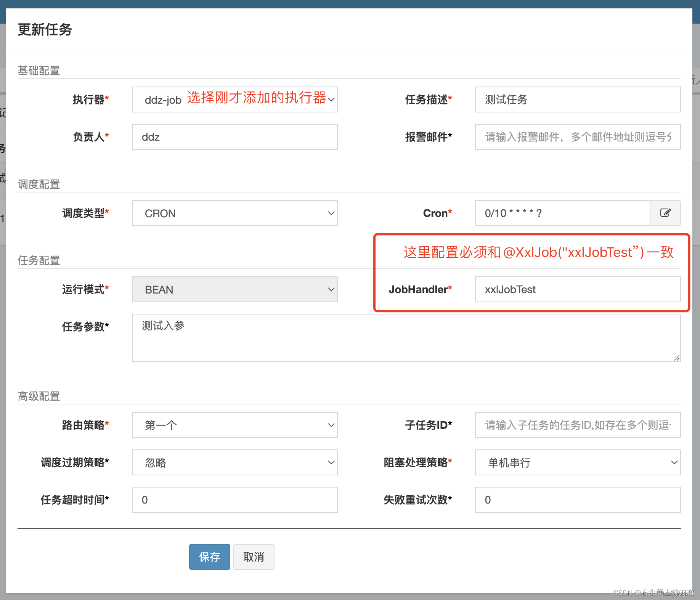The image size is (700, 600).
Task: Click the 负责人 field containing ddz
Action: pyautogui.click(x=234, y=137)
